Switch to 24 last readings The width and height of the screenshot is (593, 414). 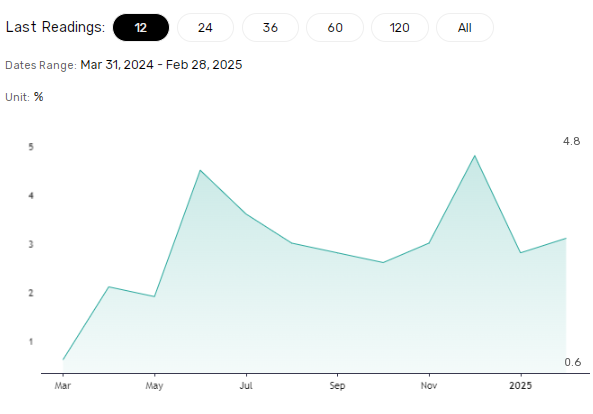point(205,28)
